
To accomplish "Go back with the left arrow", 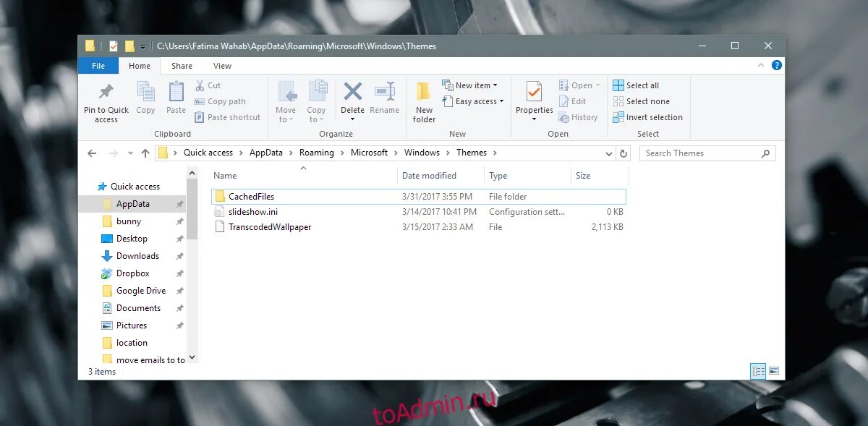I will point(92,153).
